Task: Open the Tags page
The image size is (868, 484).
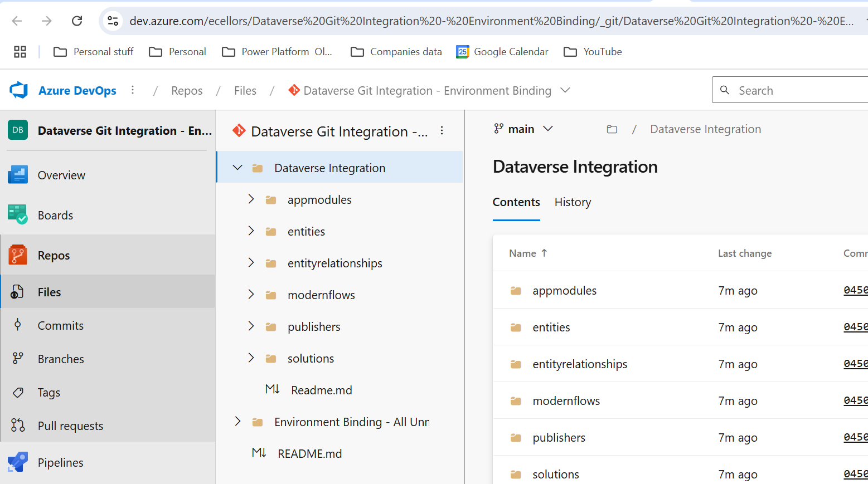Action: (x=49, y=393)
